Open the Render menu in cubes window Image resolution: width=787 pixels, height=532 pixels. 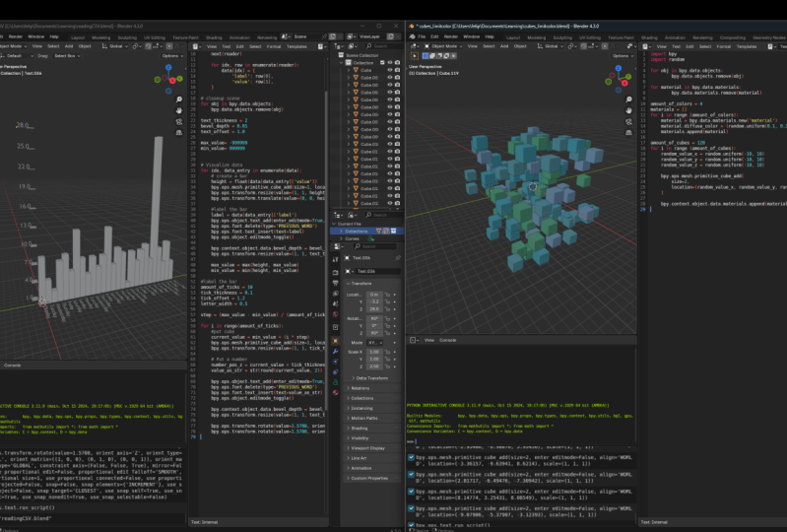(x=451, y=36)
